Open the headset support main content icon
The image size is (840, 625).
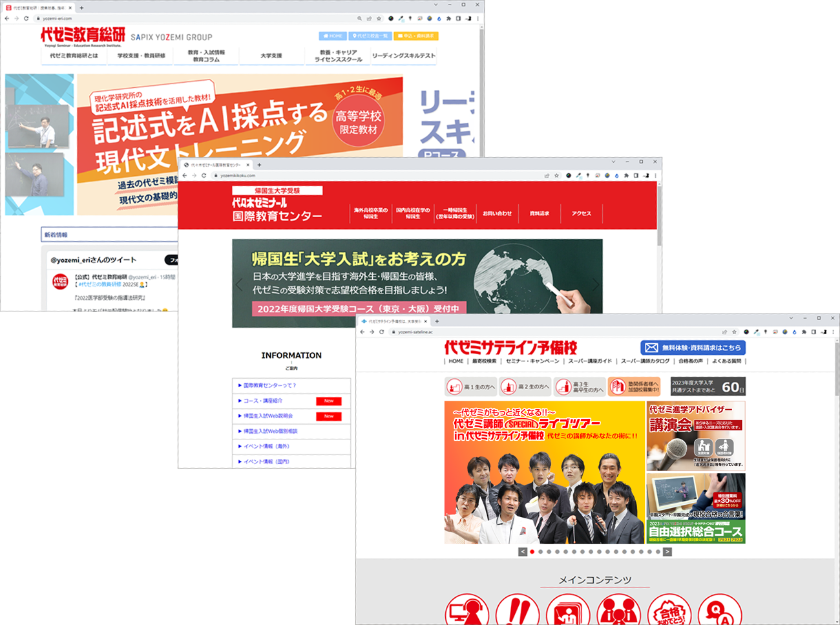[467, 609]
